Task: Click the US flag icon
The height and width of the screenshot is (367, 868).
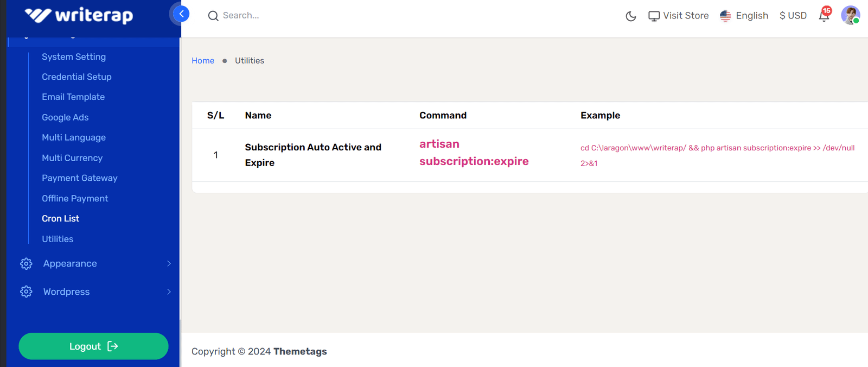Action: tap(725, 16)
